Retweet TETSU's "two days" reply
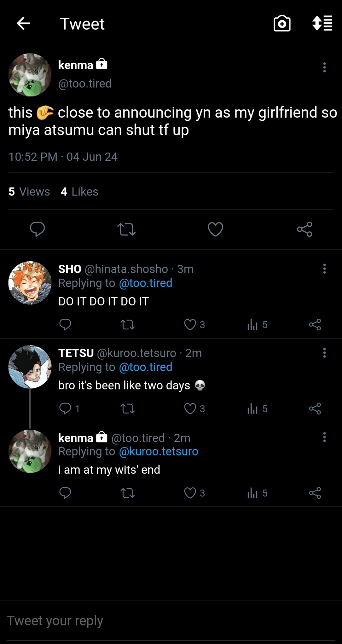The width and height of the screenshot is (342, 644). tap(127, 409)
